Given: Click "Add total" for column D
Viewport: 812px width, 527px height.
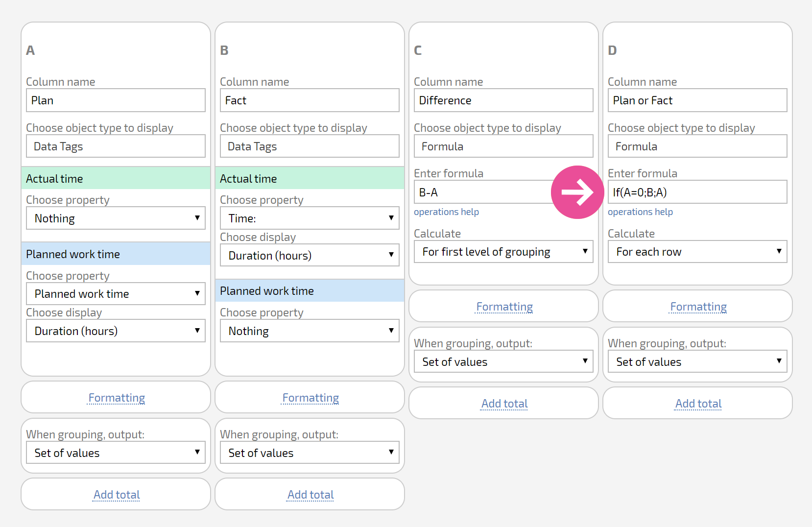Looking at the screenshot, I should (x=698, y=404).
